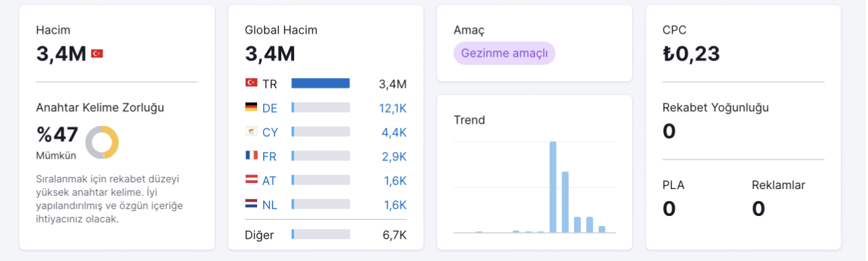This screenshot has height=261, width=868.
Task: Open the CY country link
Action: click(270, 132)
